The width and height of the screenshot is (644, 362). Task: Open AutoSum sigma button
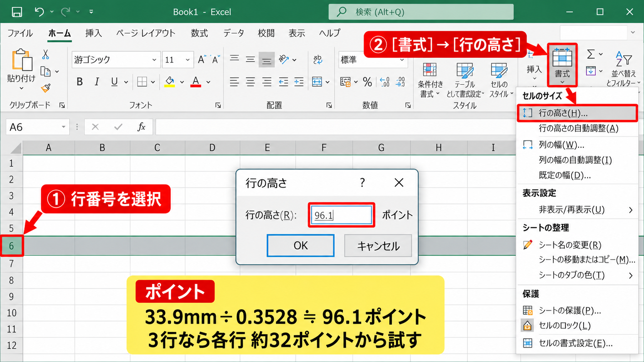pos(590,54)
